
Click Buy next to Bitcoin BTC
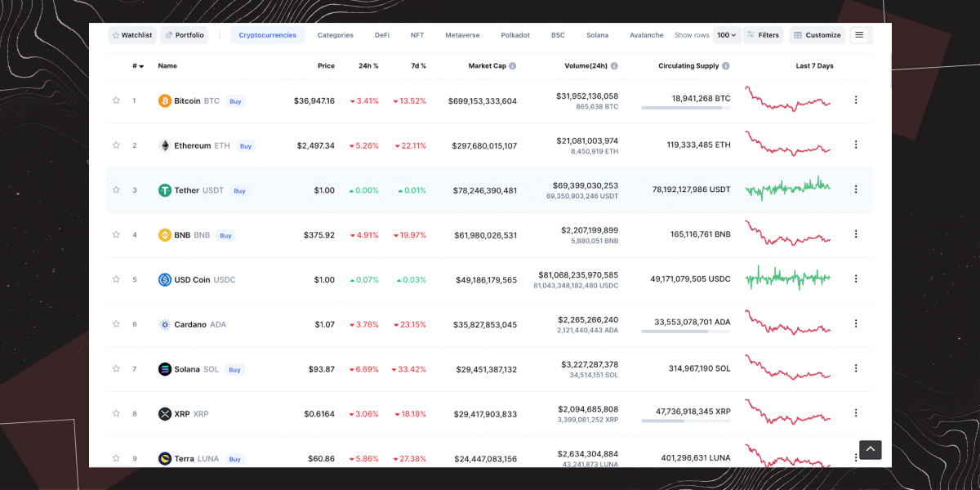(235, 101)
